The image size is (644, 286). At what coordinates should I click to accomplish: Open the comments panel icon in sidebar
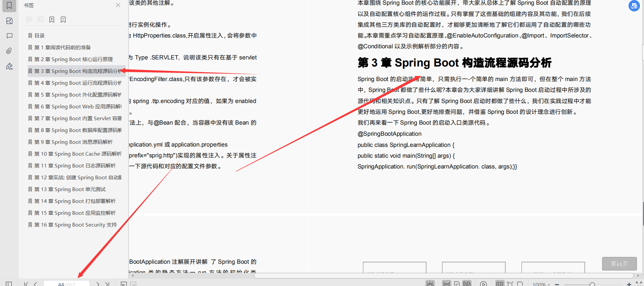click(9, 36)
